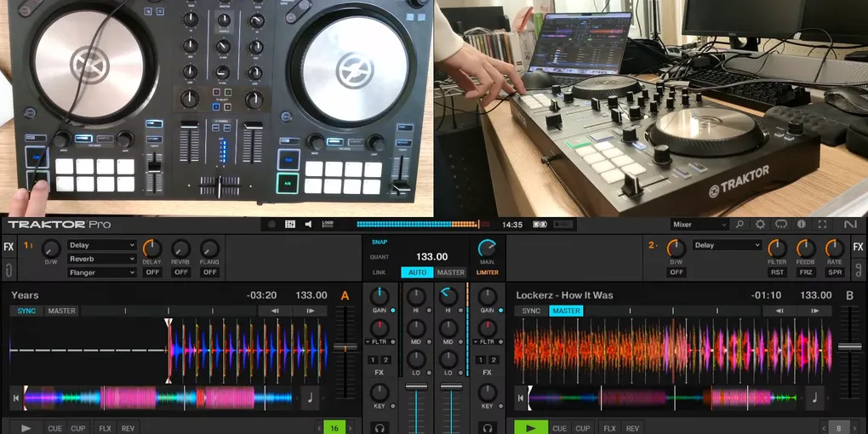Viewport: 868px width, 434px height.
Task: Enable SYNC on deck B
Action: (531, 311)
